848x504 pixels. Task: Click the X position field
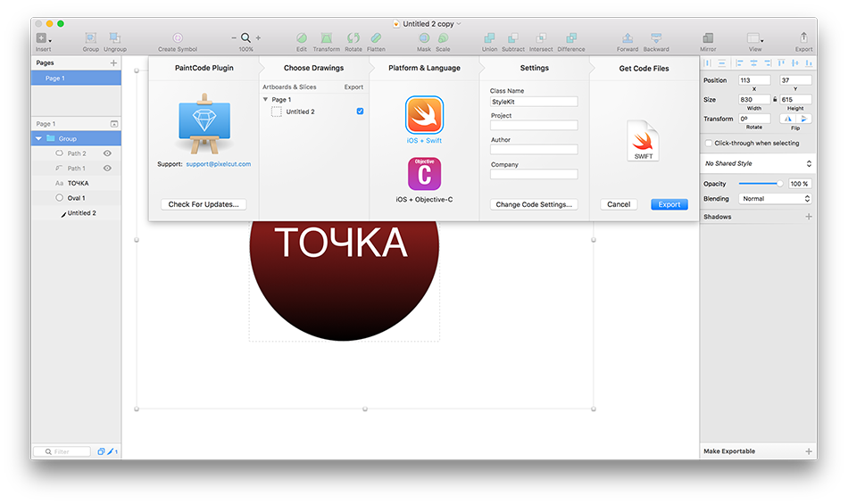coord(754,80)
